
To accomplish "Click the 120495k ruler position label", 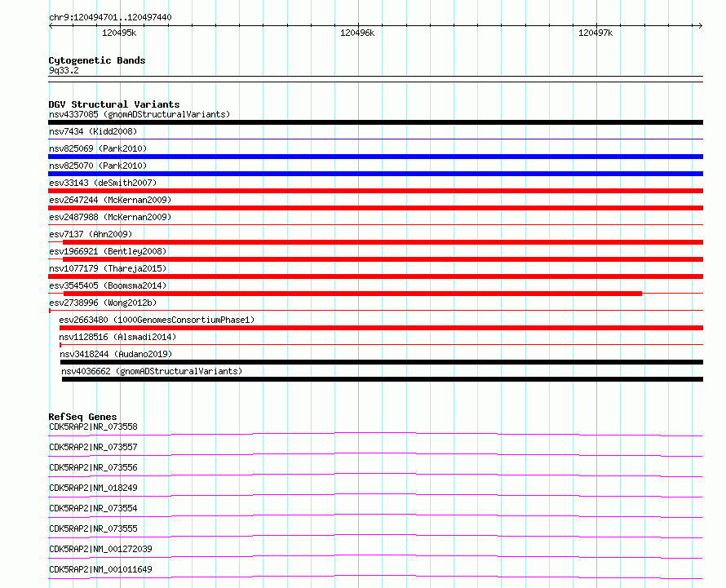I will [x=119, y=33].
